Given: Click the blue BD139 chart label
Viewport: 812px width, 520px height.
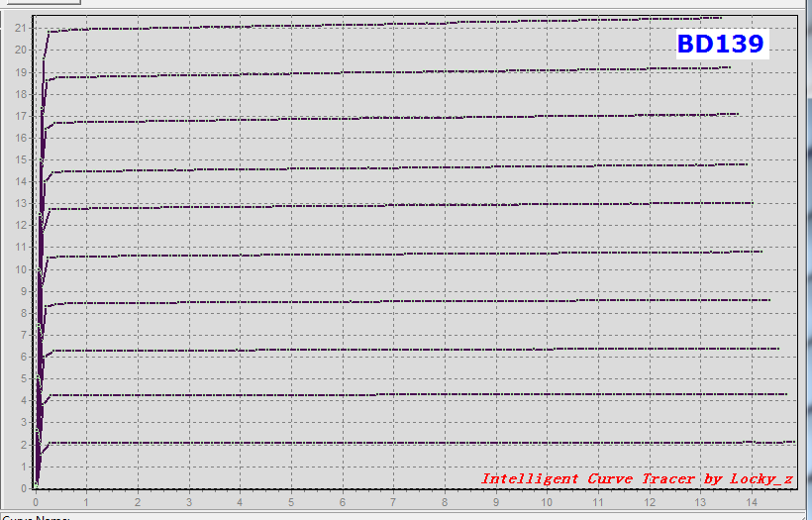Looking at the screenshot, I should pyautogui.click(x=721, y=44).
